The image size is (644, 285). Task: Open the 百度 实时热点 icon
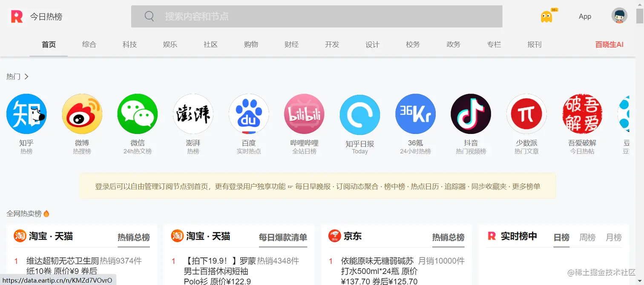click(249, 114)
